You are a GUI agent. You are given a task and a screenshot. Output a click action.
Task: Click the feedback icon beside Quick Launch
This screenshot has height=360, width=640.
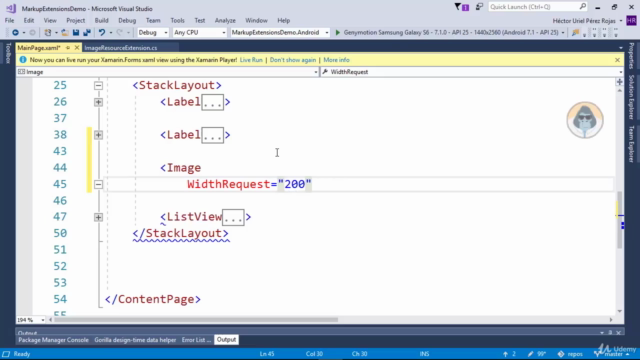[479, 7]
